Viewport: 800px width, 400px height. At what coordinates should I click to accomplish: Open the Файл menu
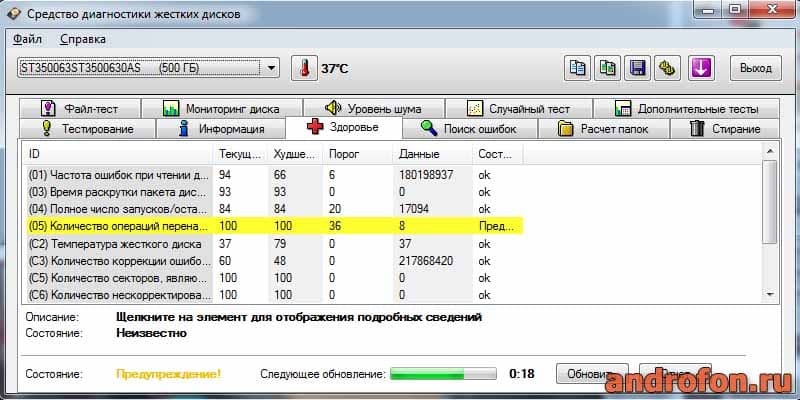click(28, 39)
